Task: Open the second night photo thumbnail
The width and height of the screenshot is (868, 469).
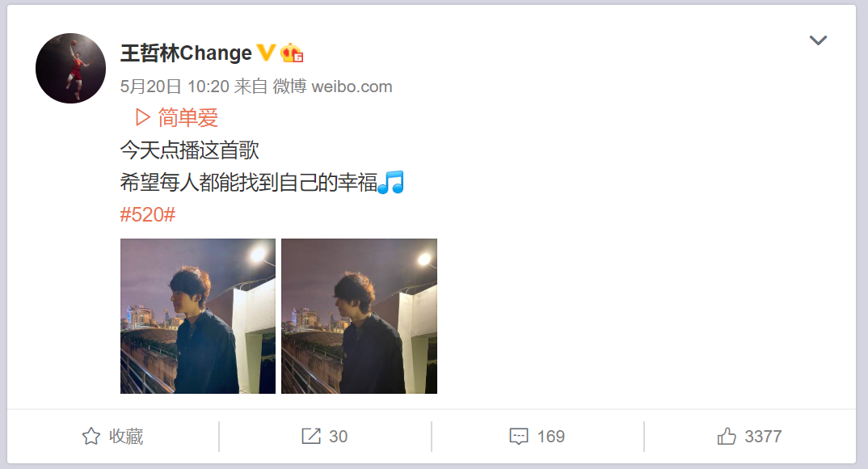Action: [x=360, y=316]
